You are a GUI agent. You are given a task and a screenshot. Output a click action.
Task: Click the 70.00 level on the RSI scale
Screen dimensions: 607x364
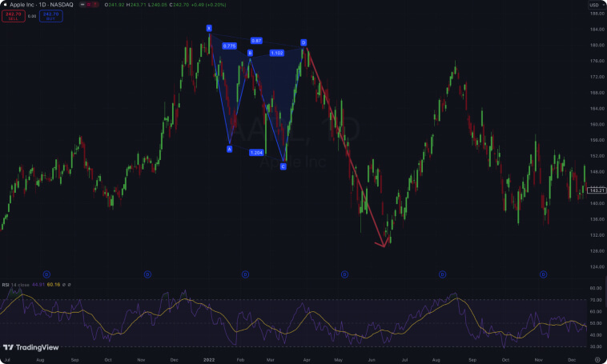click(596, 300)
